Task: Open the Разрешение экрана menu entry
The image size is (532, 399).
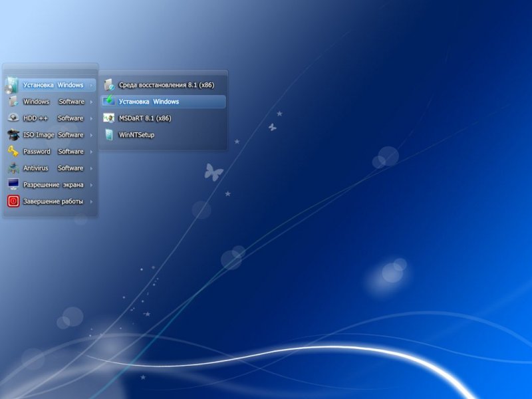Action: pyautogui.click(x=50, y=185)
